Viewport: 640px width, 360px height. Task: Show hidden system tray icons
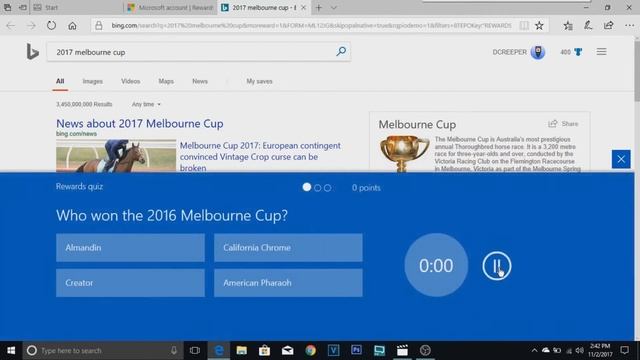pyautogui.click(x=534, y=350)
